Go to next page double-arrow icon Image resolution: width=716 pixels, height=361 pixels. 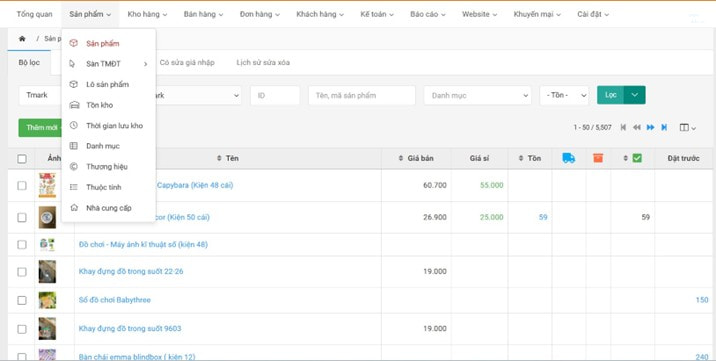pyautogui.click(x=651, y=128)
